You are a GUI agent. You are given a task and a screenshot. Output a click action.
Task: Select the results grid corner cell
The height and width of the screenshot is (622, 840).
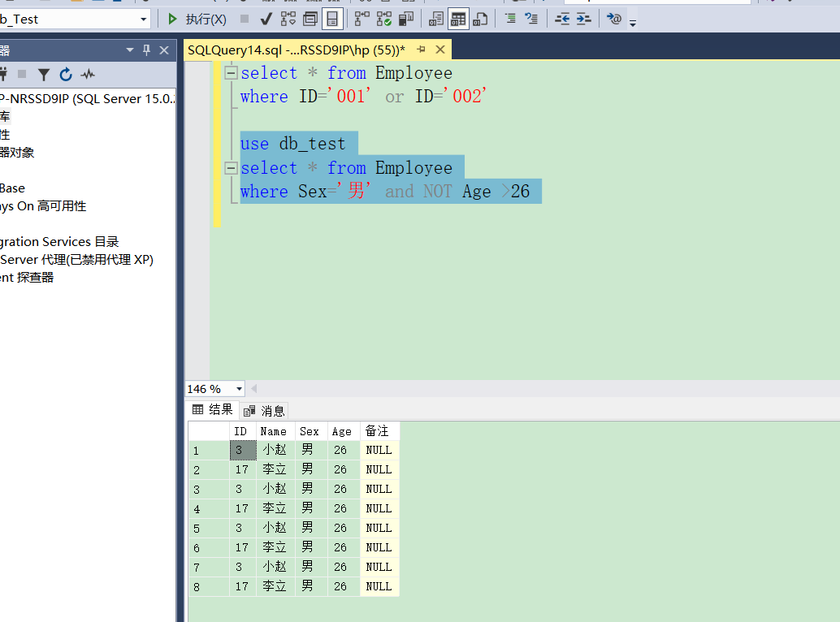pyautogui.click(x=209, y=431)
